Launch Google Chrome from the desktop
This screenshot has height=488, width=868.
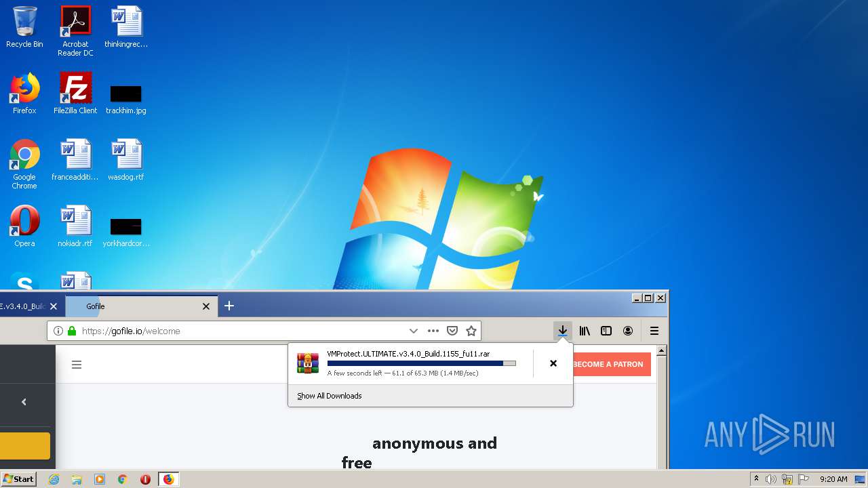[24, 164]
